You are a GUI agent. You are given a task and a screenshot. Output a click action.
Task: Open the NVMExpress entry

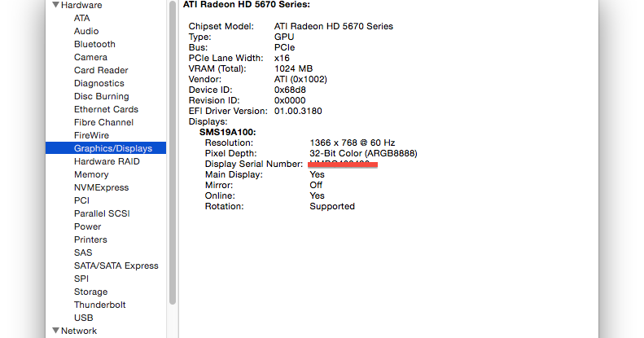click(101, 187)
